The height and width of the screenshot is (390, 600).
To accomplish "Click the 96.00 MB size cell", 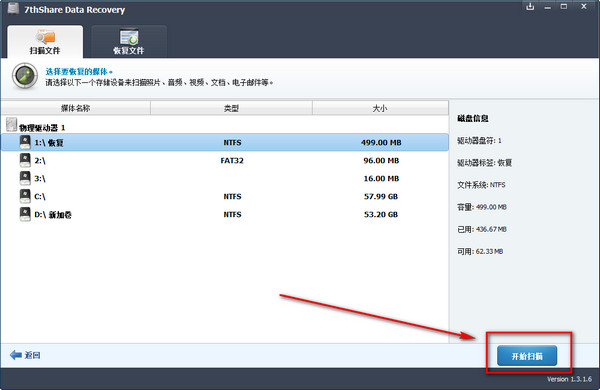I will click(381, 160).
